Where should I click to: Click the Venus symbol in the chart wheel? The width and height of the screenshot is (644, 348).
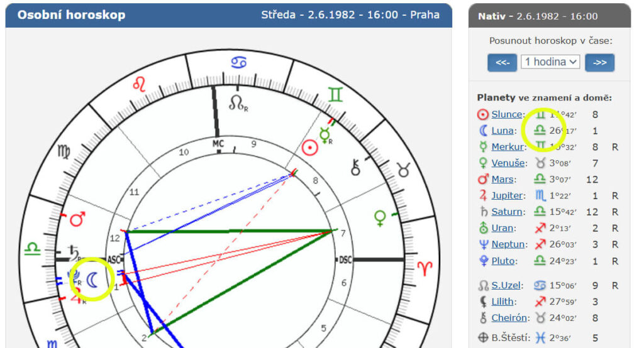tap(380, 218)
